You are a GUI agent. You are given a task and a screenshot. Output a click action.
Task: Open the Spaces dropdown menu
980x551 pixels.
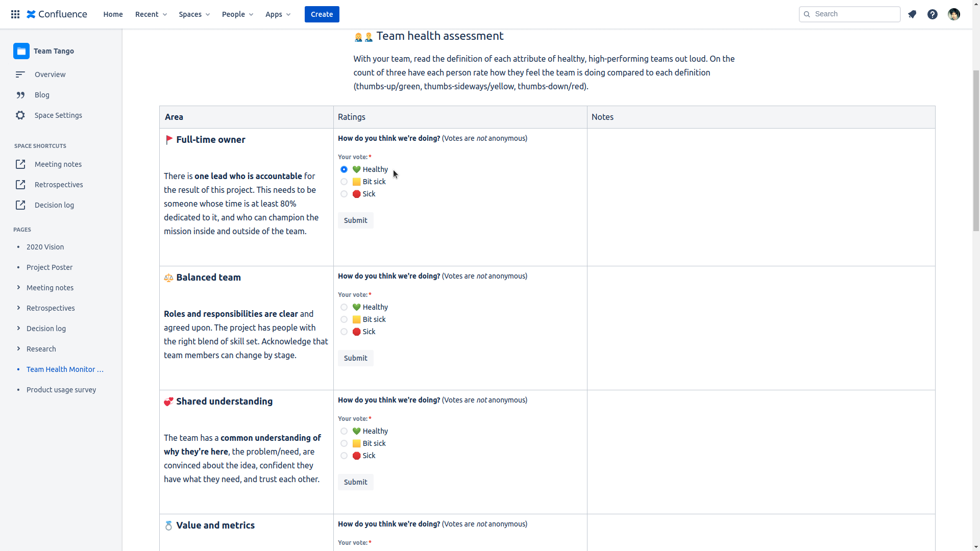(194, 14)
